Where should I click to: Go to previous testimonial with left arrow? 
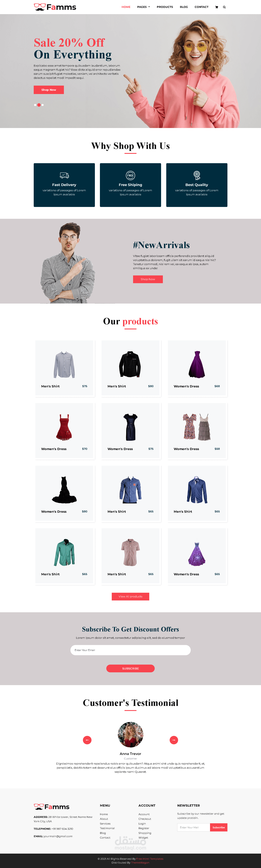[87, 740]
